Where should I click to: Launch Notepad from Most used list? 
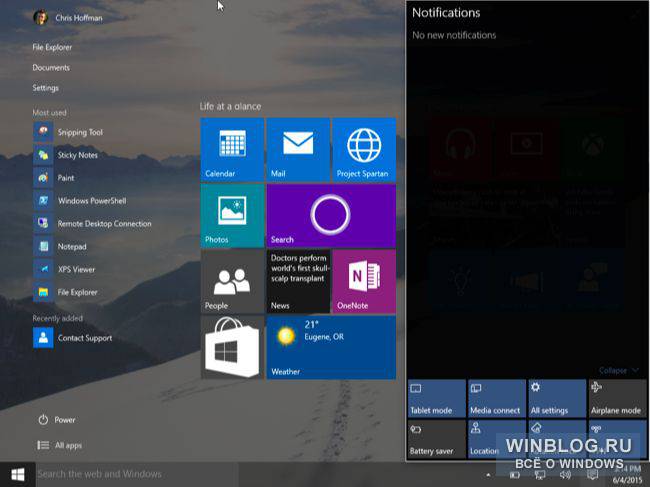pyautogui.click(x=60, y=247)
